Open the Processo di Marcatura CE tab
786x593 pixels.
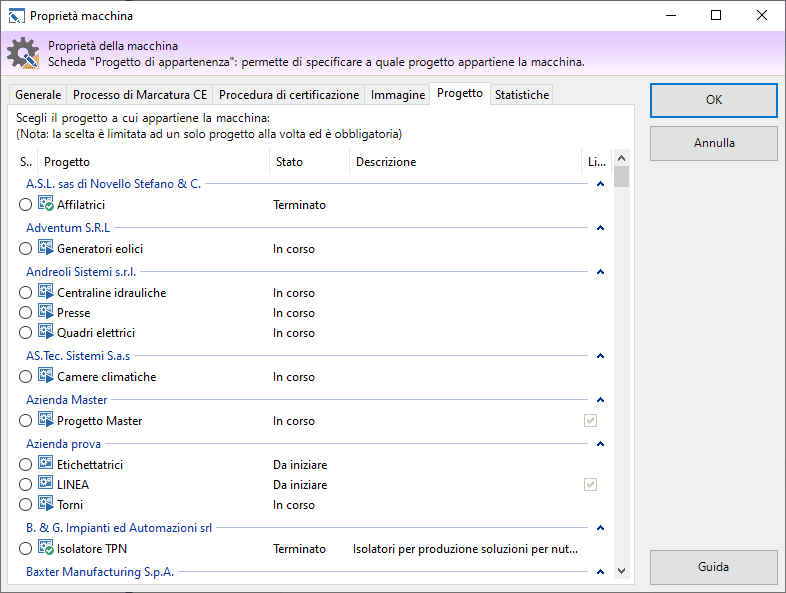(140, 95)
